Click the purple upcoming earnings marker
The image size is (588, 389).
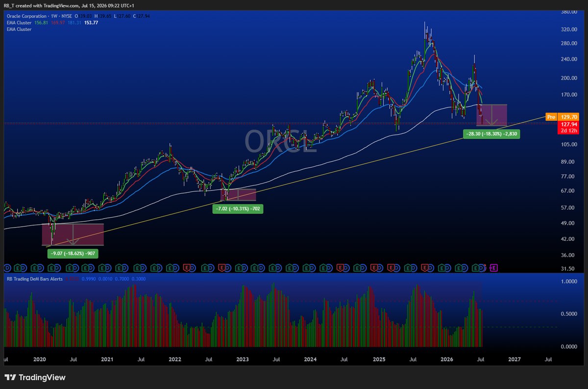tap(494, 268)
